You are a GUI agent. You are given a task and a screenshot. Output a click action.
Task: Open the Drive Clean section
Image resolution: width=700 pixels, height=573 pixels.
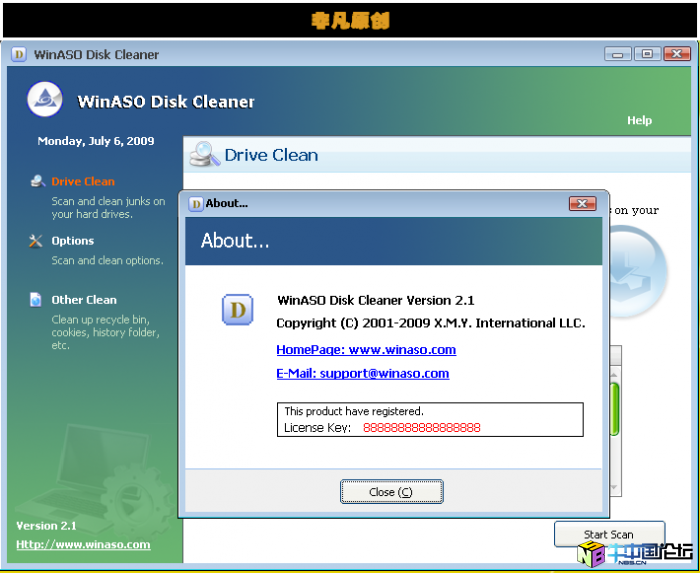83,181
